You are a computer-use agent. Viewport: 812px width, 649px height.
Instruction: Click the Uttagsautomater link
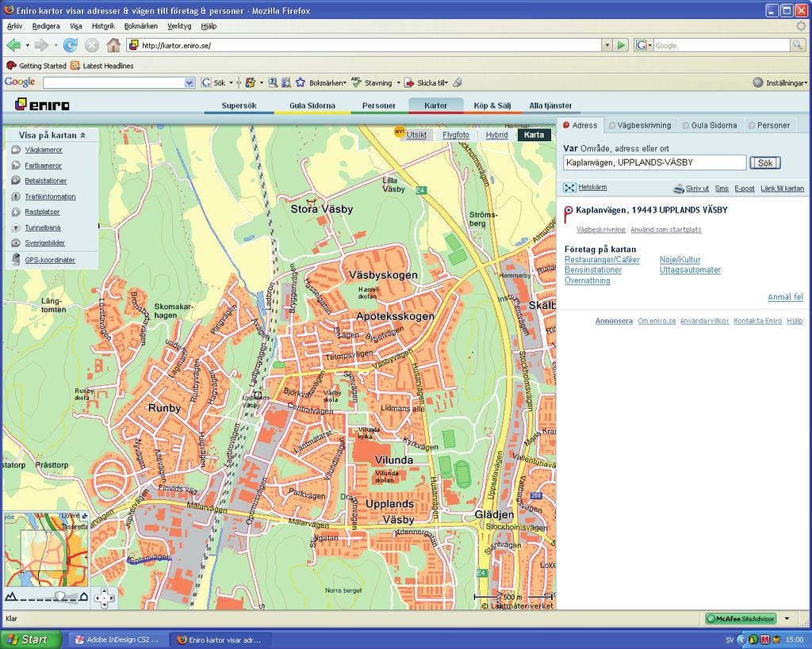click(x=690, y=269)
